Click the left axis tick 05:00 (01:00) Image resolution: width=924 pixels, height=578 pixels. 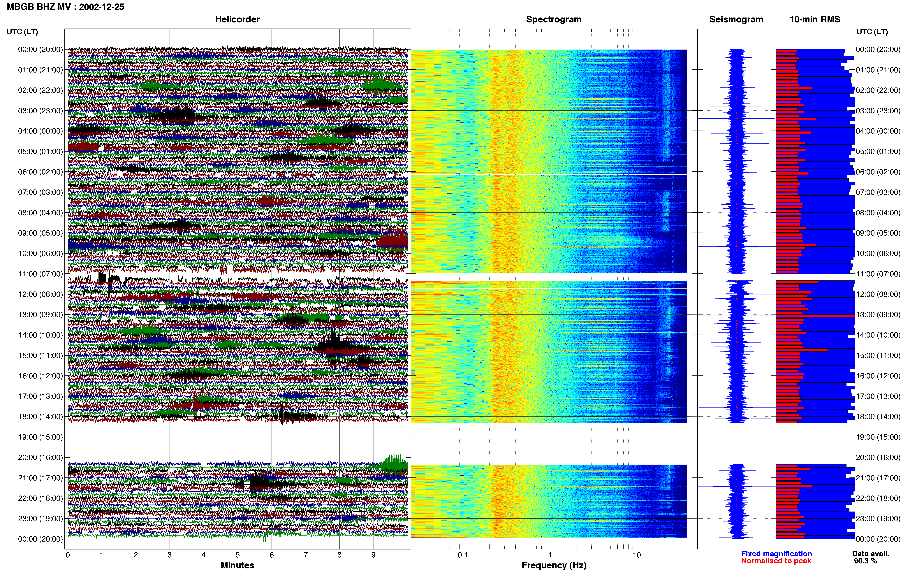point(41,151)
